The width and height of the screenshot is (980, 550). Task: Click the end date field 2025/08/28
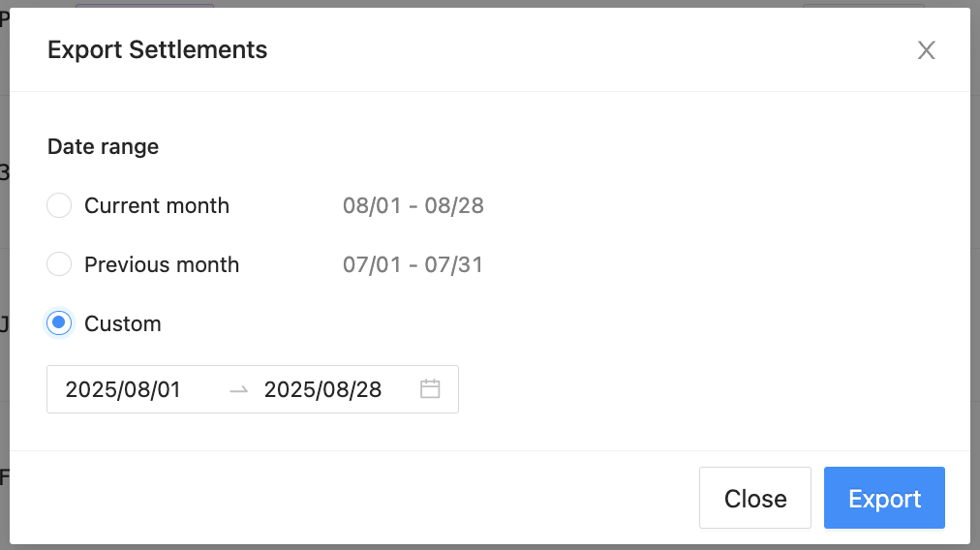coord(322,389)
